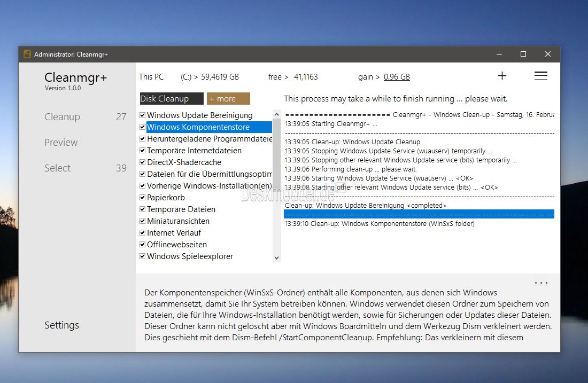Open Settings in the sidebar
Viewport: 588px width, 383px height.
pyautogui.click(x=61, y=325)
